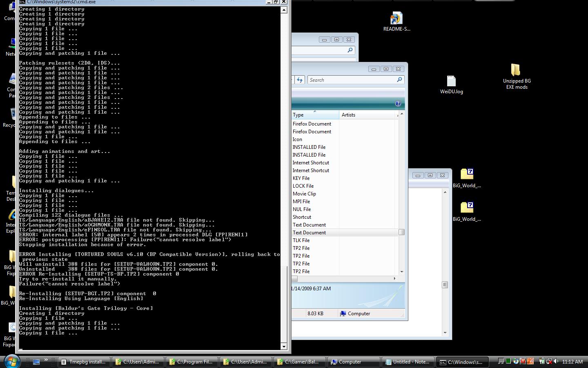Restore down the cmd.exe window
Screen dimensions: 588x368
tap(276, 2)
